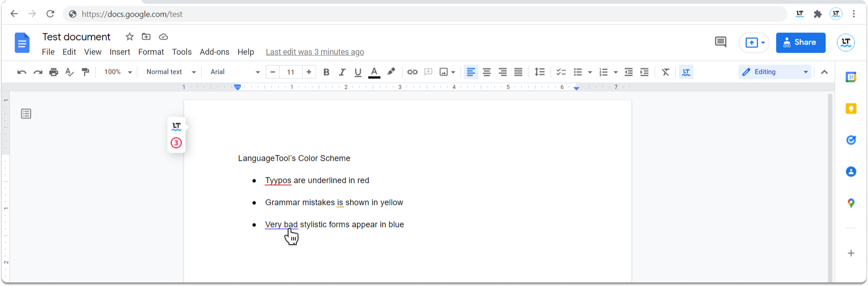Set right text alignment
868x286 pixels.
502,72
